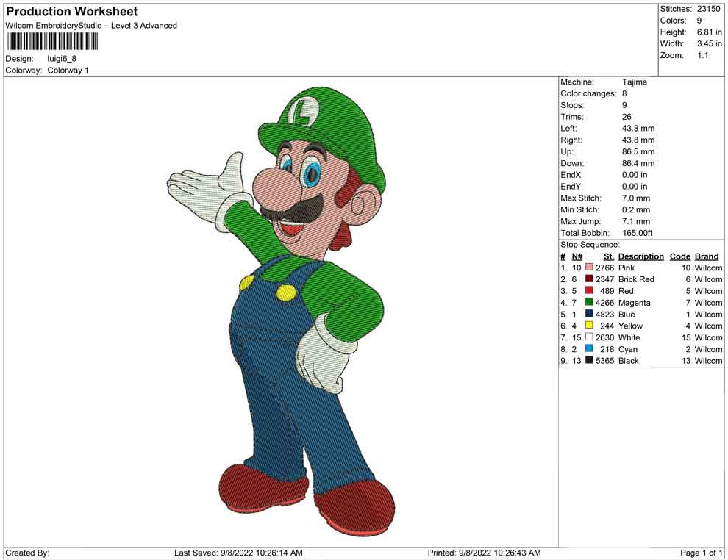Click the Yellow thread color swatch
728x560 pixels.
coord(589,326)
